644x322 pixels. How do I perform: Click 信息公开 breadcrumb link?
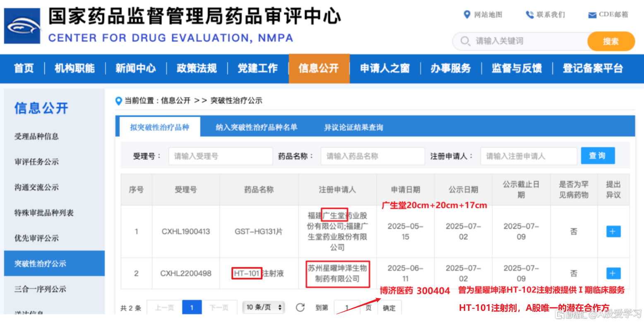pos(175,101)
